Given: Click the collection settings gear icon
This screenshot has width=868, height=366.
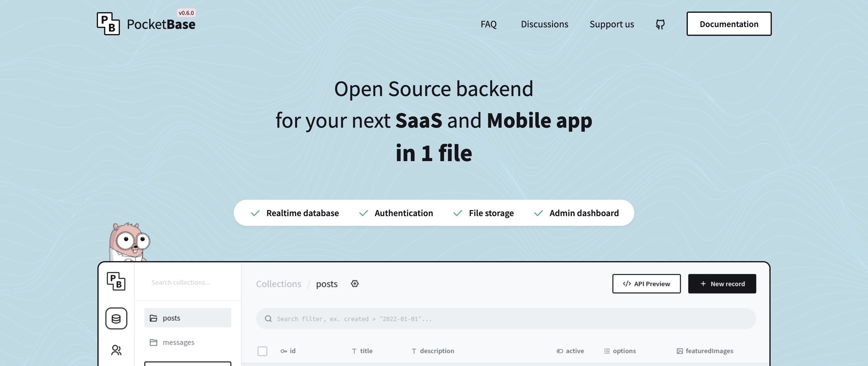Looking at the screenshot, I should [355, 284].
